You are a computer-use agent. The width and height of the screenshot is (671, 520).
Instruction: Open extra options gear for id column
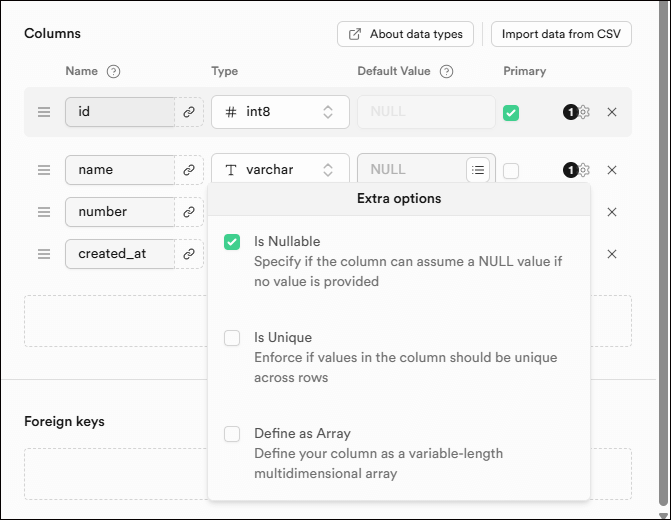584,112
